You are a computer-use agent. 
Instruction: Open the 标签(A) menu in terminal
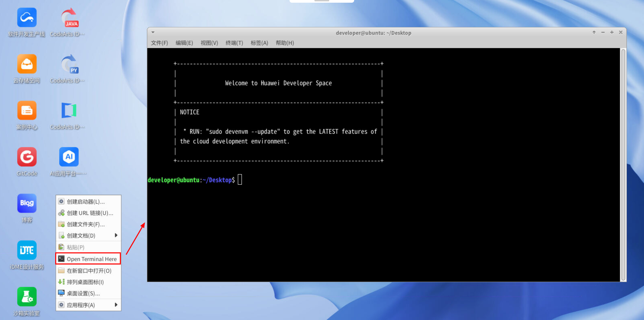[x=259, y=43]
